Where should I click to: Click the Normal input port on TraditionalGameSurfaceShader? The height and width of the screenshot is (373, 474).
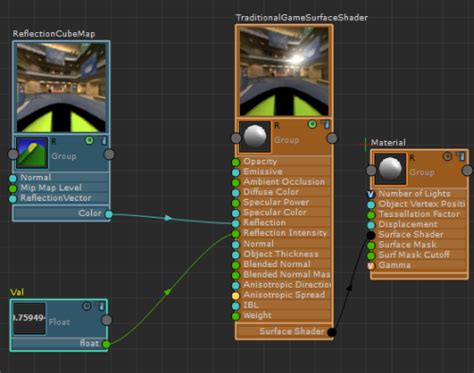click(236, 245)
